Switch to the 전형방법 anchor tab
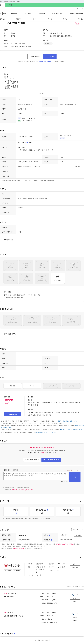Viewport: 84px width, 644px height. pyautogui.click(x=65, y=19)
